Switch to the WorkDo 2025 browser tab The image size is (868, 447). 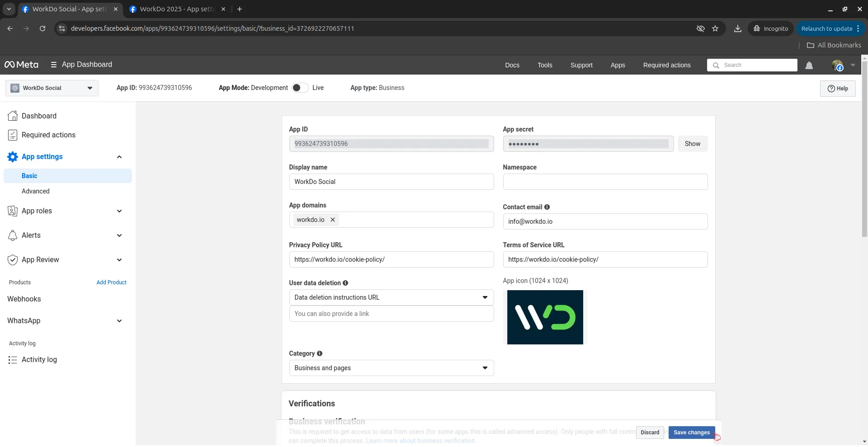pyautogui.click(x=176, y=9)
